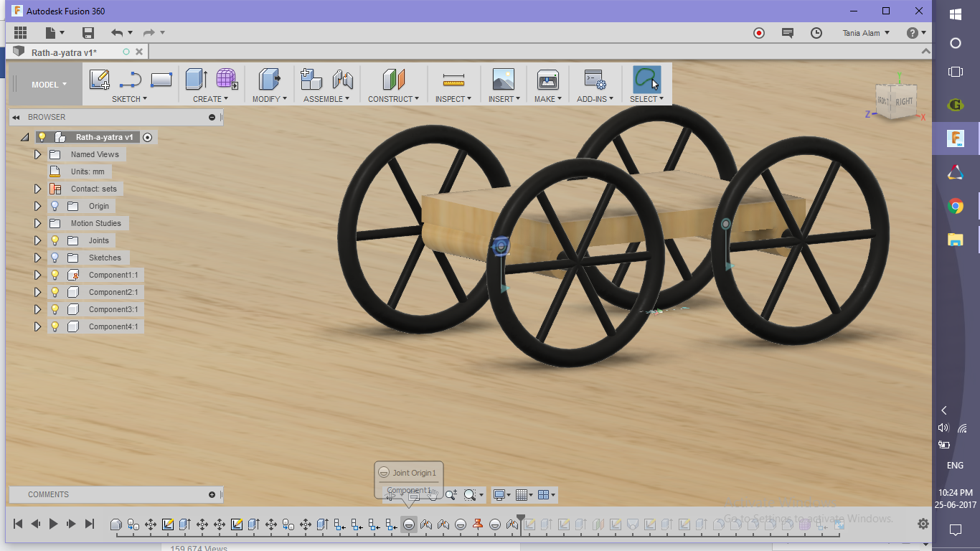Screen dimensions: 980x551
Task: Toggle the Origin folder visibility bulb
Action: pyautogui.click(x=55, y=206)
